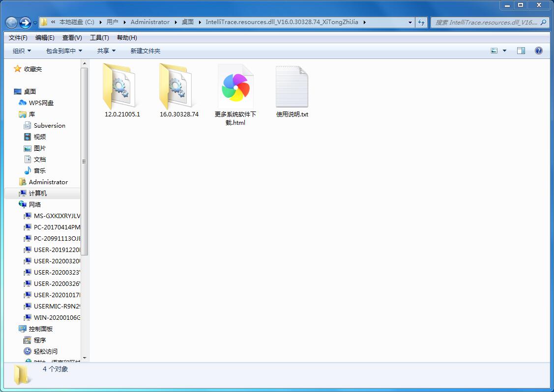Open 程序 under Control Panel

[x=39, y=340]
